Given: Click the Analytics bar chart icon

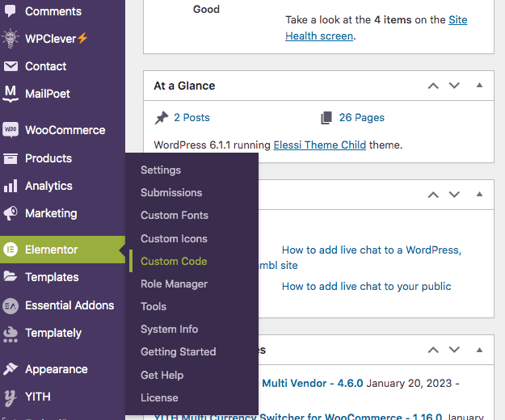Looking at the screenshot, I should tap(11, 186).
